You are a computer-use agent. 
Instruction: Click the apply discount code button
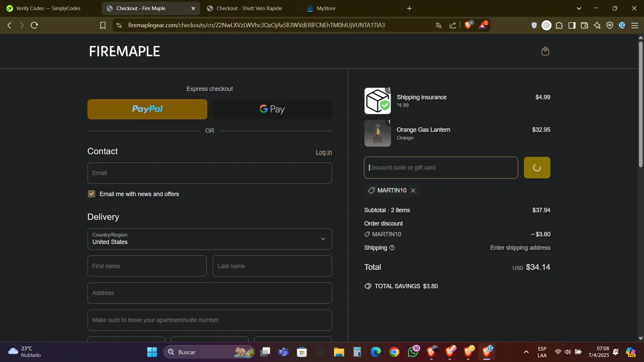coord(537,168)
